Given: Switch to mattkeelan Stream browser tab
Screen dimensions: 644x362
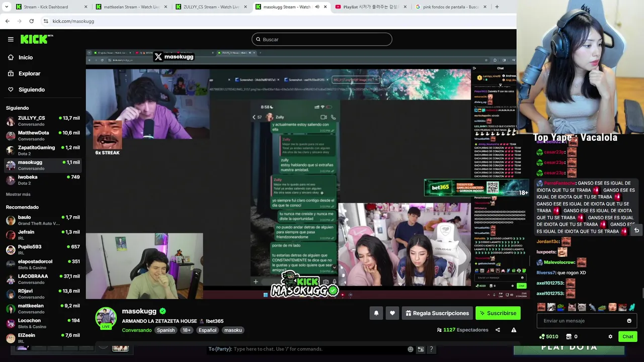Looking at the screenshot, I should click(131, 7).
